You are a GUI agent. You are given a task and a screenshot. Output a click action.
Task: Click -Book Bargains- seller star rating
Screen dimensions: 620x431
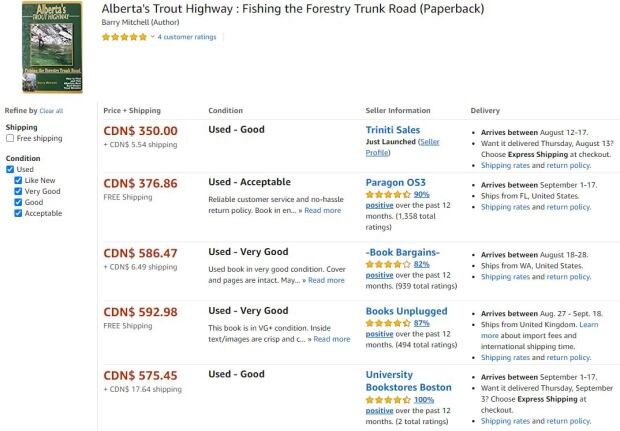388,264
